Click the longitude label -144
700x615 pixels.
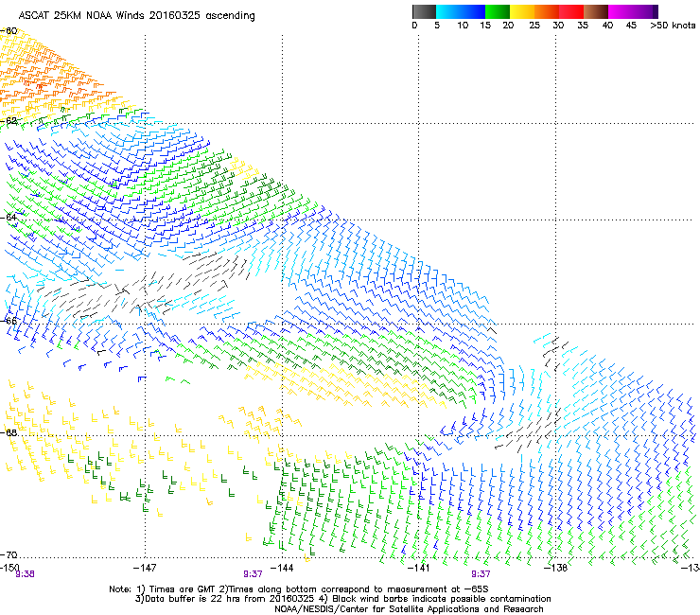point(282,568)
